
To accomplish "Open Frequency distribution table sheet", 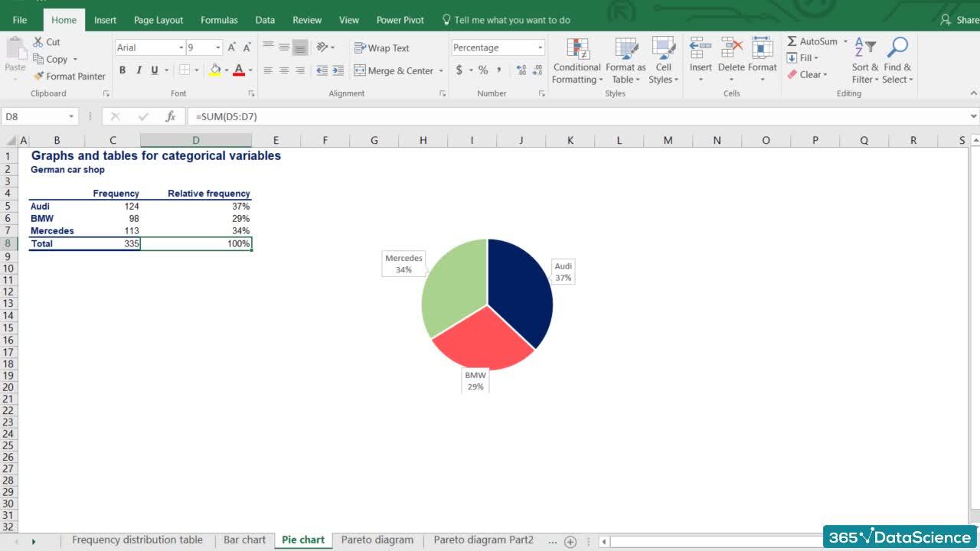I will pos(137,540).
